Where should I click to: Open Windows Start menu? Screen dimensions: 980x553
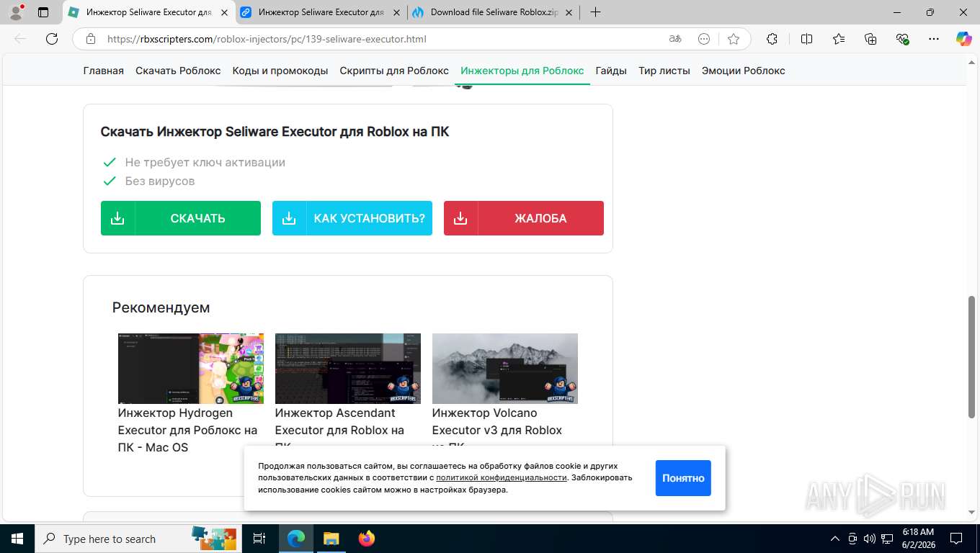click(17, 539)
